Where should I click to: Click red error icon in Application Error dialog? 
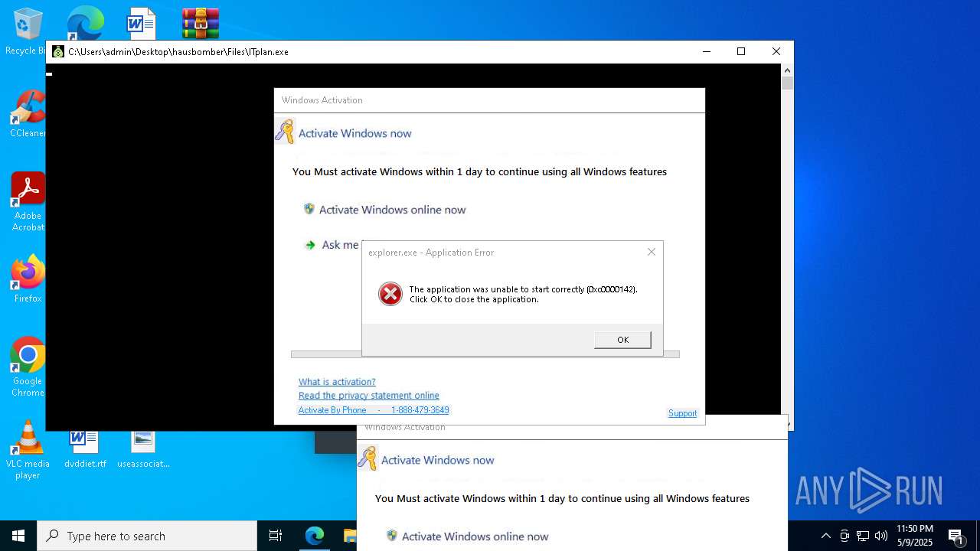[x=390, y=294]
